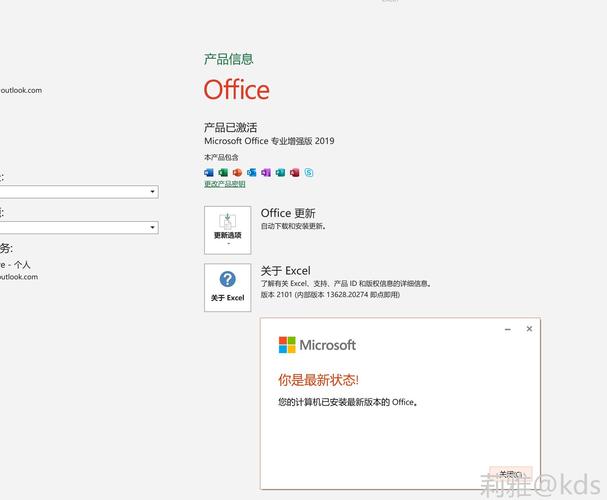
Task: Click the Microsoft four-color logo
Action: pyautogui.click(x=287, y=345)
